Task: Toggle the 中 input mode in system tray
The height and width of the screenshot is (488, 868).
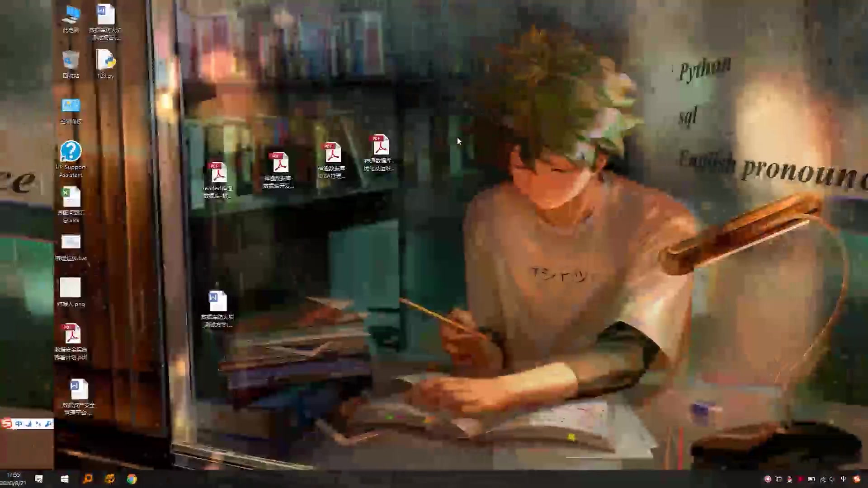Action: [844, 479]
